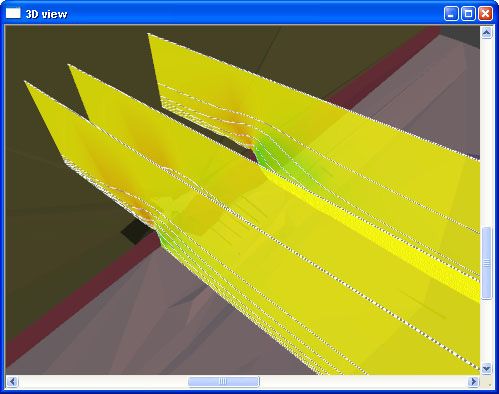Open the window system menu icon

point(13,13)
